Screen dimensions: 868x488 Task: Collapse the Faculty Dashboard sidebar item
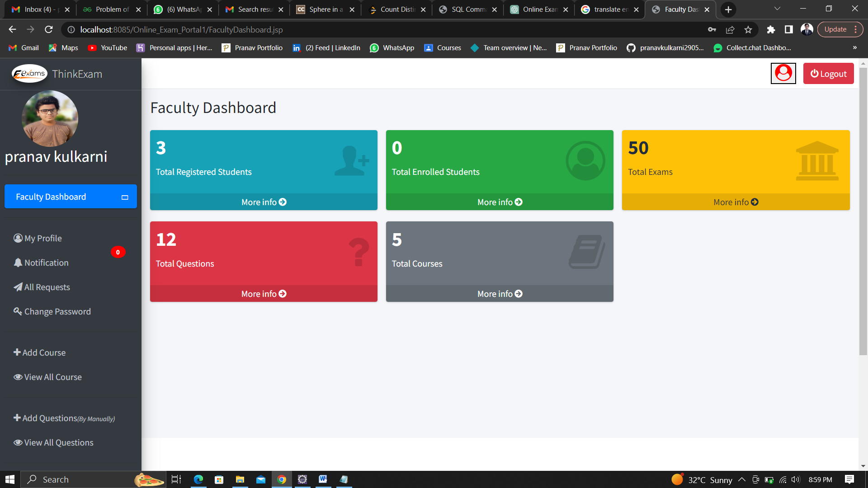pos(125,197)
